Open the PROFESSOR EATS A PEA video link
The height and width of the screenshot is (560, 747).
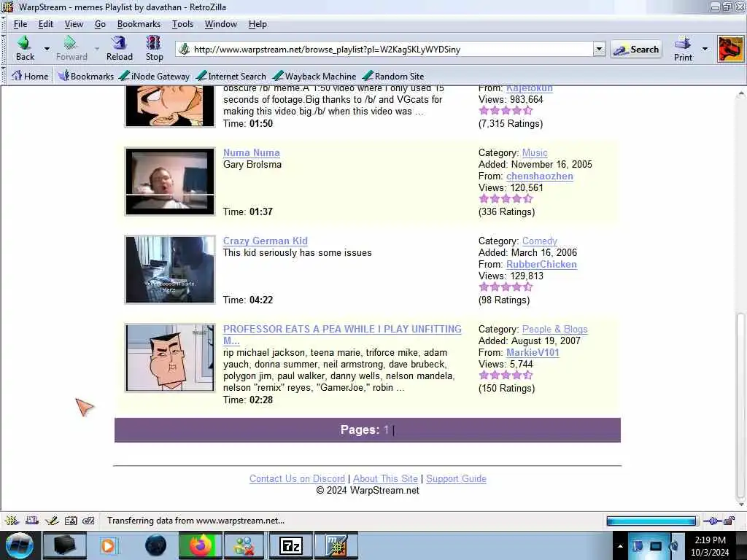(x=342, y=335)
